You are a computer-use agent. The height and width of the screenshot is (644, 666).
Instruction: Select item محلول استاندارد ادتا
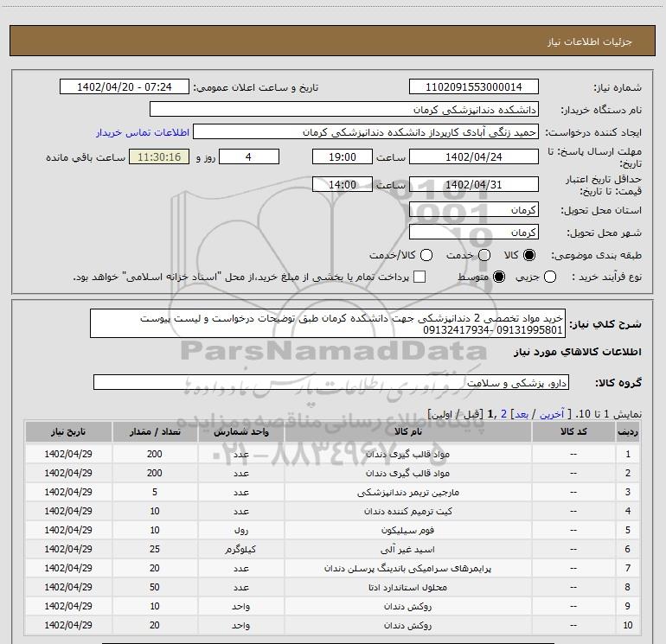pyautogui.click(x=407, y=587)
